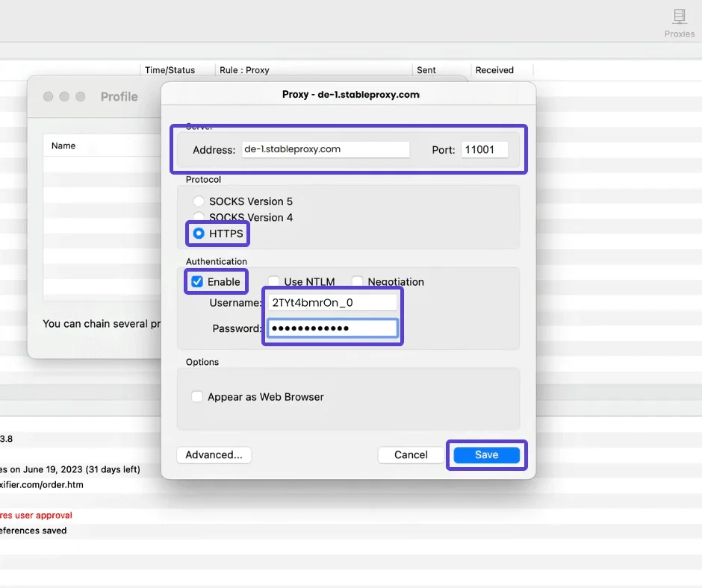This screenshot has width=702, height=588.
Task: Save the proxy configuration
Action: coord(486,454)
